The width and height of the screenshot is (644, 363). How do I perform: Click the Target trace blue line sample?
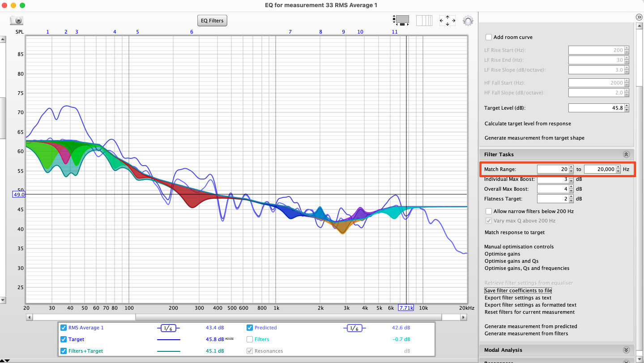point(168,340)
